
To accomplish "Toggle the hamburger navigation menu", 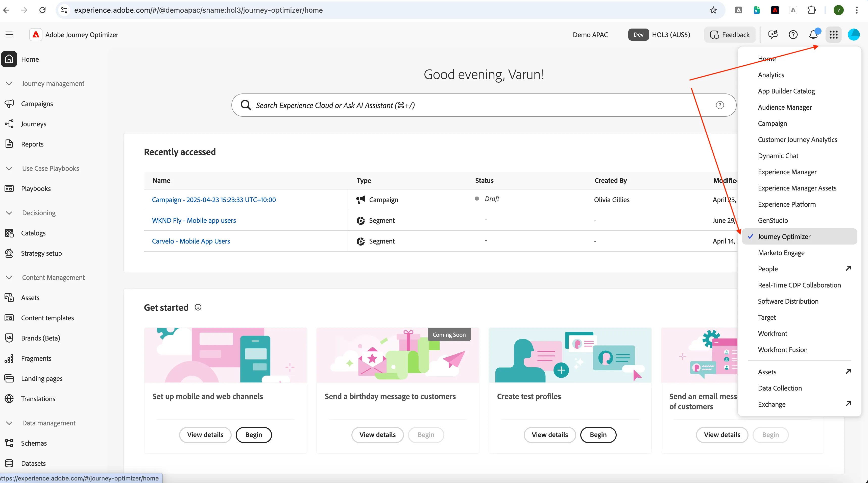I will tap(9, 35).
